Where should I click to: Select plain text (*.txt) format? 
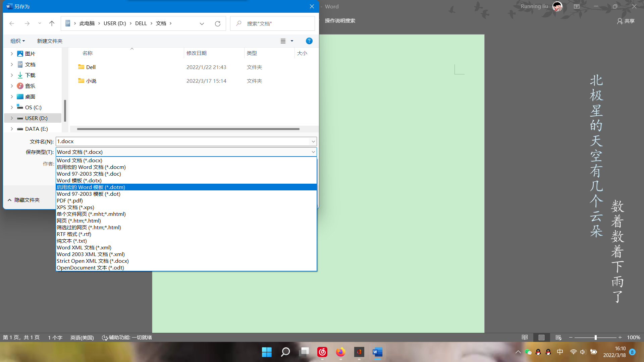71,241
